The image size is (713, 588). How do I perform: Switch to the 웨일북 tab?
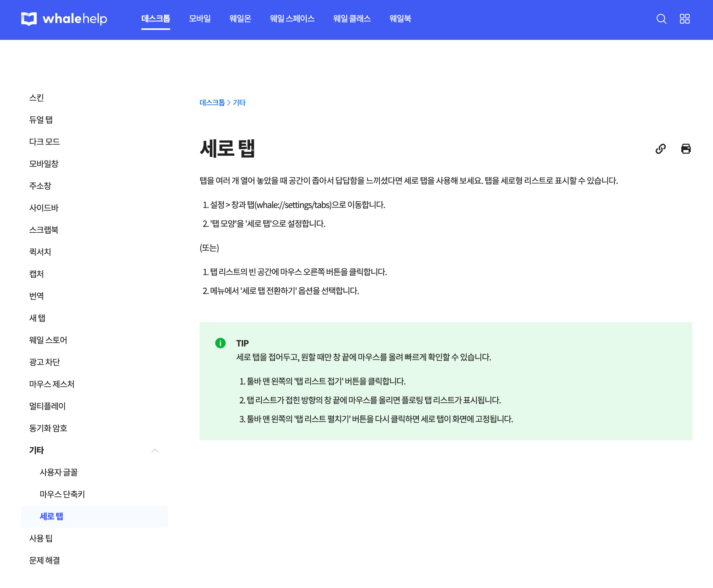(x=400, y=19)
